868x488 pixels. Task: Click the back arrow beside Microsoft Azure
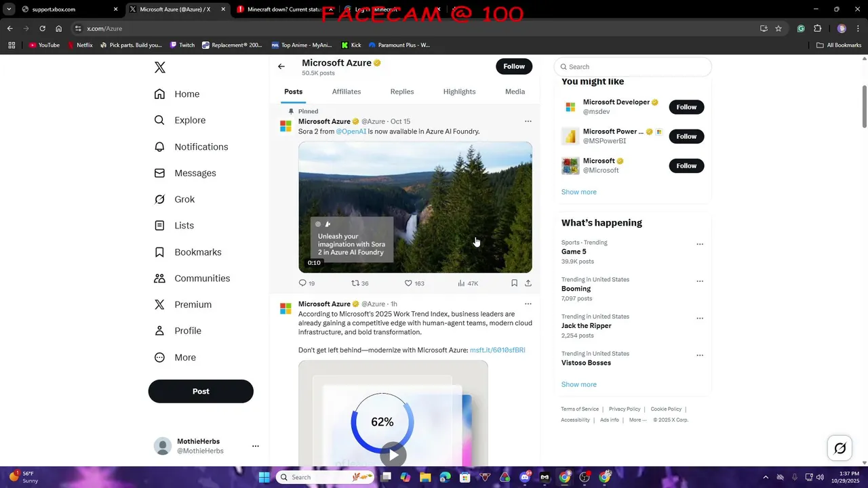click(281, 66)
